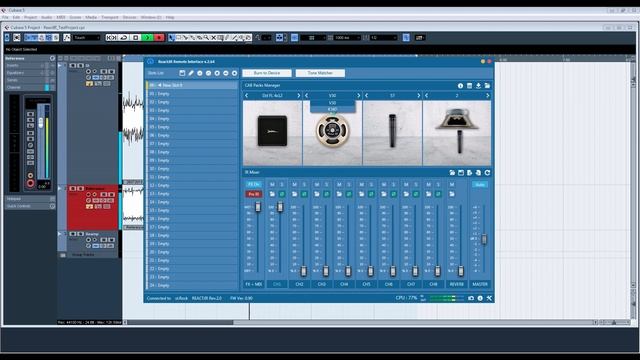Screen dimensions: 640x360
Task: Solo channel CH1 in IR Mixer
Action: 282,184
